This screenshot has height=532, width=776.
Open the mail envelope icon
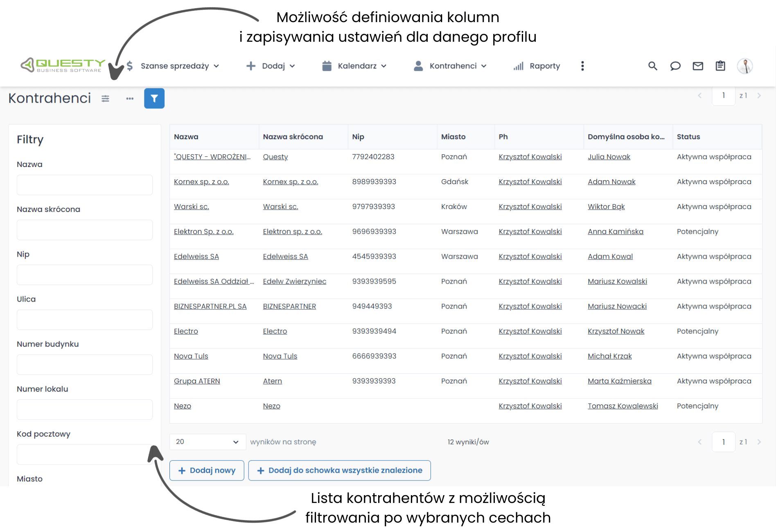pos(698,66)
